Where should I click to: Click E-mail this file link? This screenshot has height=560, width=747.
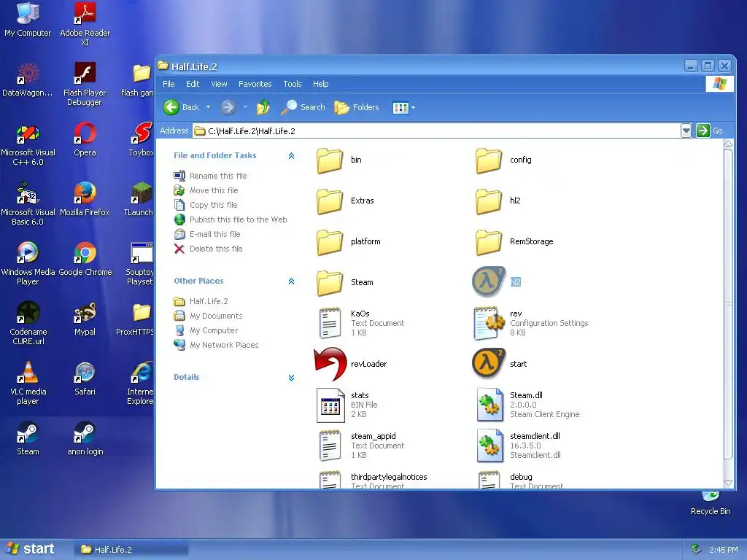(215, 234)
